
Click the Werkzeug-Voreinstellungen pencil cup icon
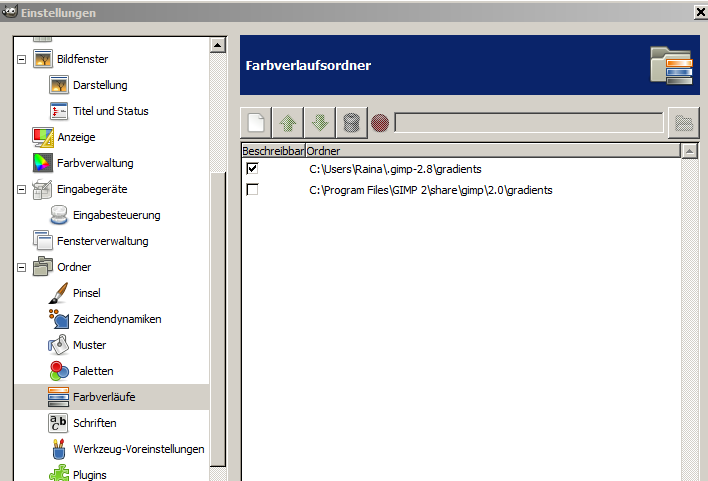tap(59, 449)
